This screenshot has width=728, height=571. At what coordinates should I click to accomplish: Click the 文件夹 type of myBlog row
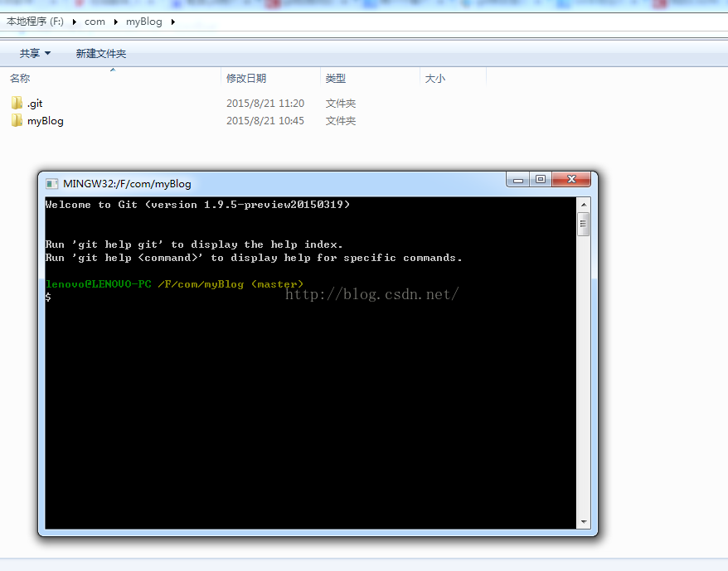pos(340,121)
